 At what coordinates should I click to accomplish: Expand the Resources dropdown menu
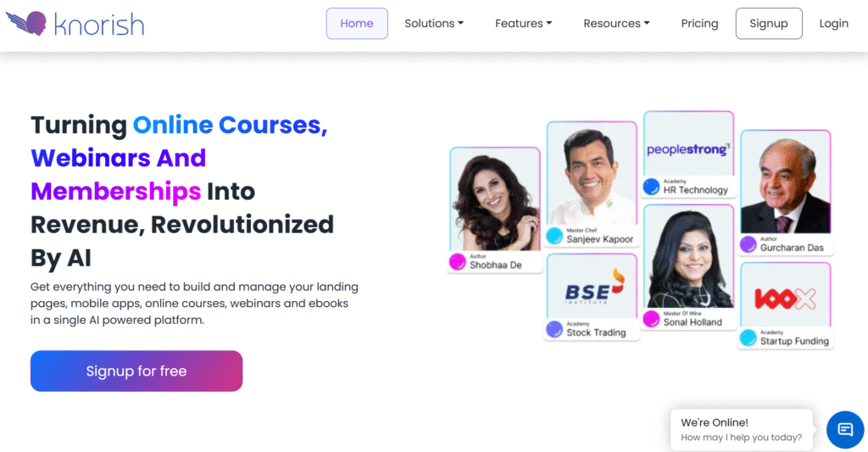coord(616,23)
